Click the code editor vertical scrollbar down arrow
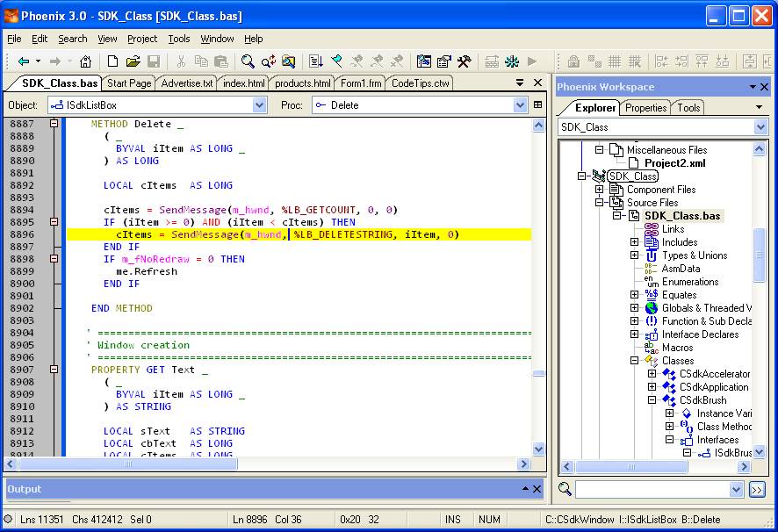 [x=538, y=449]
